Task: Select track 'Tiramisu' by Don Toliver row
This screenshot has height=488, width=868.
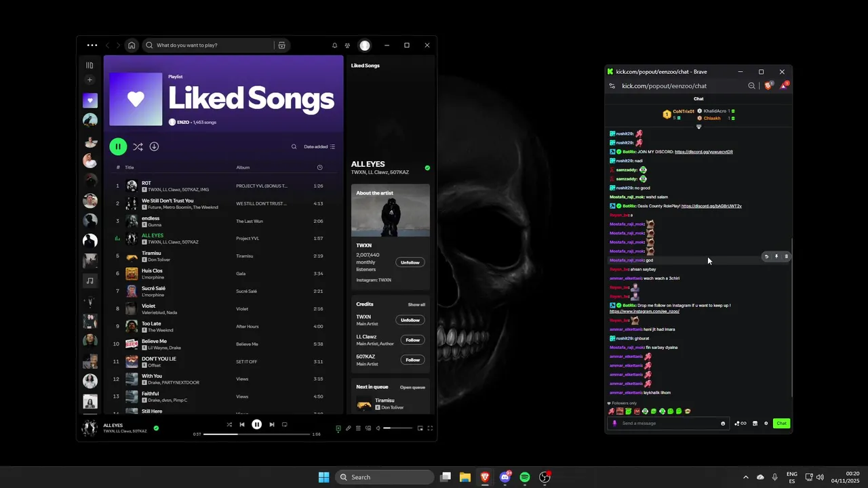Action: [222, 256]
